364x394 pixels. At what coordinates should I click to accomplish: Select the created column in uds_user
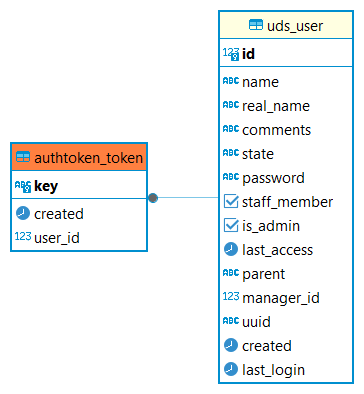click(x=267, y=346)
